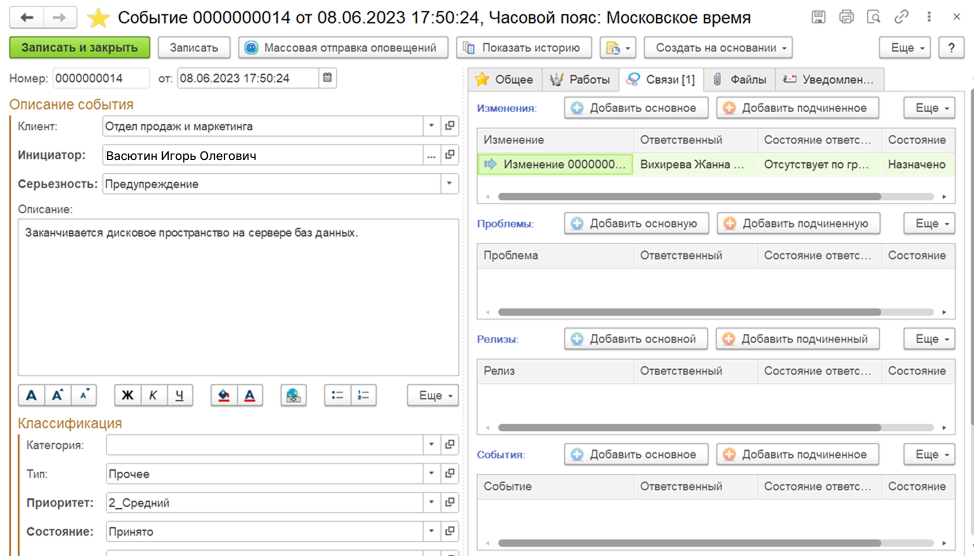Expand the Приоритет dropdown list
Image resolution: width=974 pixels, height=556 pixels.
(431, 503)
